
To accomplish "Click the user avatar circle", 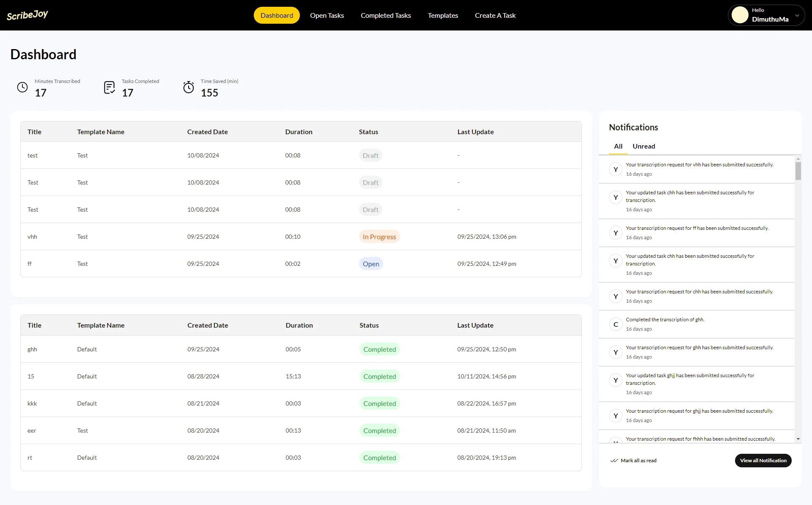I will 740,15.
